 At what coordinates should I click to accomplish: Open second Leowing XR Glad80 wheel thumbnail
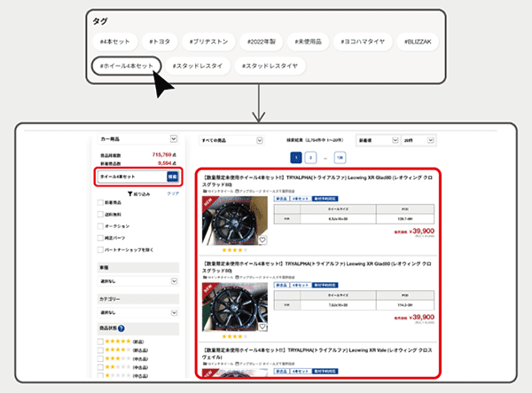pyautogui.click(x=235, y=307)
